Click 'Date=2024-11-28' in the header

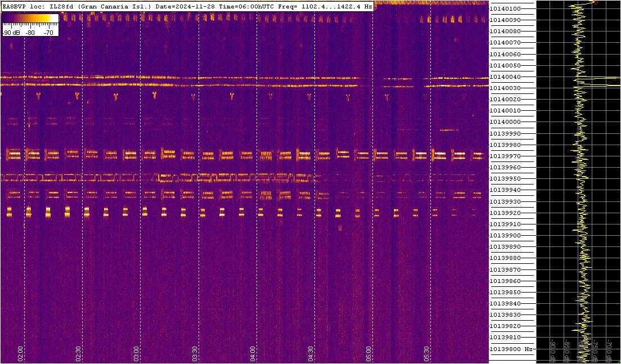coord(184,7)
